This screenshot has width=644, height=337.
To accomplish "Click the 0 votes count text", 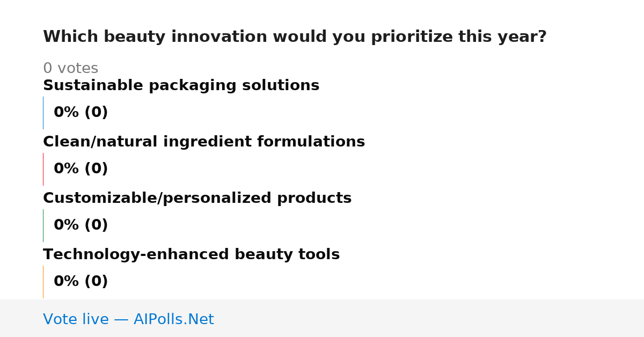I will (70, 69).
